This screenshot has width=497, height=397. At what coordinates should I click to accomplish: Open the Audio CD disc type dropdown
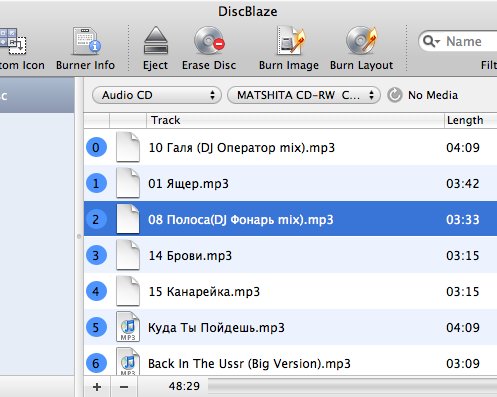[x=157, y=95]
